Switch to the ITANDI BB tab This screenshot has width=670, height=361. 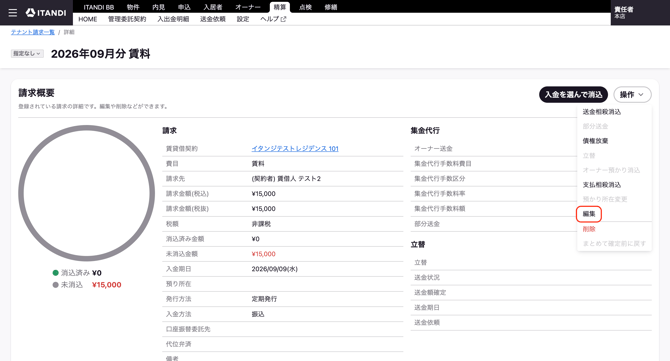99,7
